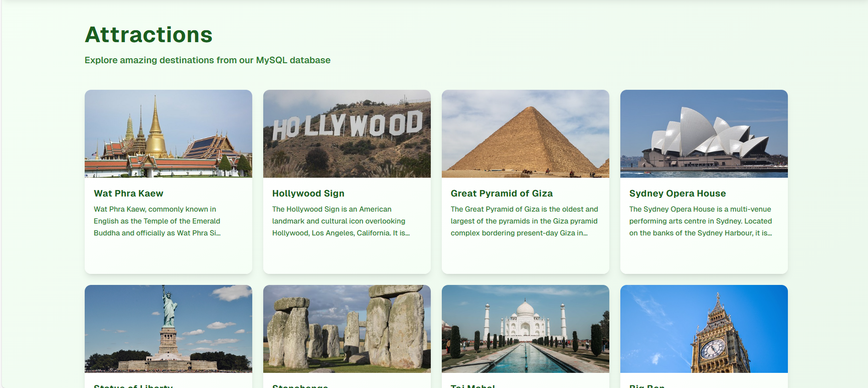Open the Statue of Liberty image

pyautogui.click(x=168, y=328)
